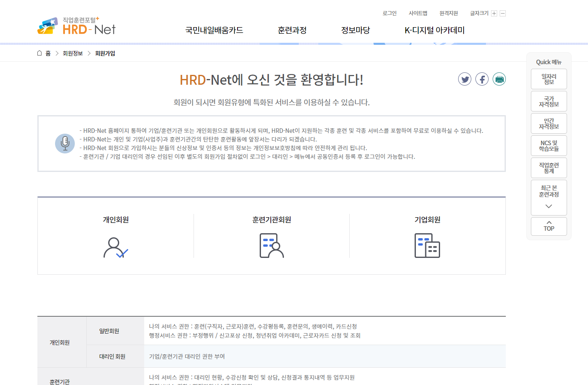
Task: Click the 로그인 link
Action: click(x=390, y=13)
